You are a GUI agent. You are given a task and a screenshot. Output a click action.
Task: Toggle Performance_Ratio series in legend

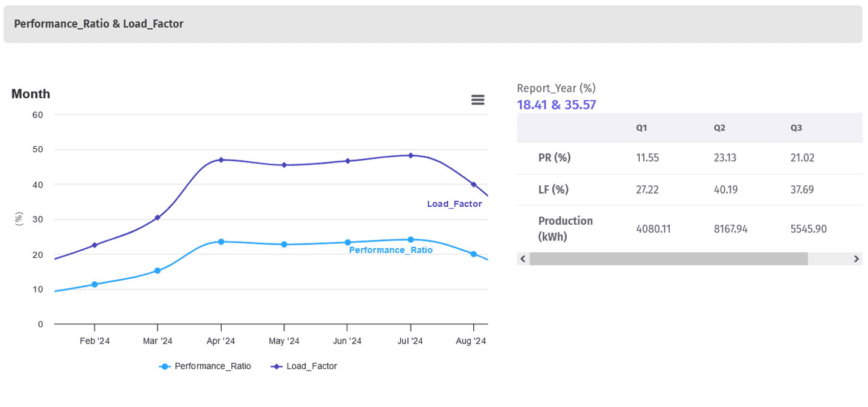click(205, 366)
